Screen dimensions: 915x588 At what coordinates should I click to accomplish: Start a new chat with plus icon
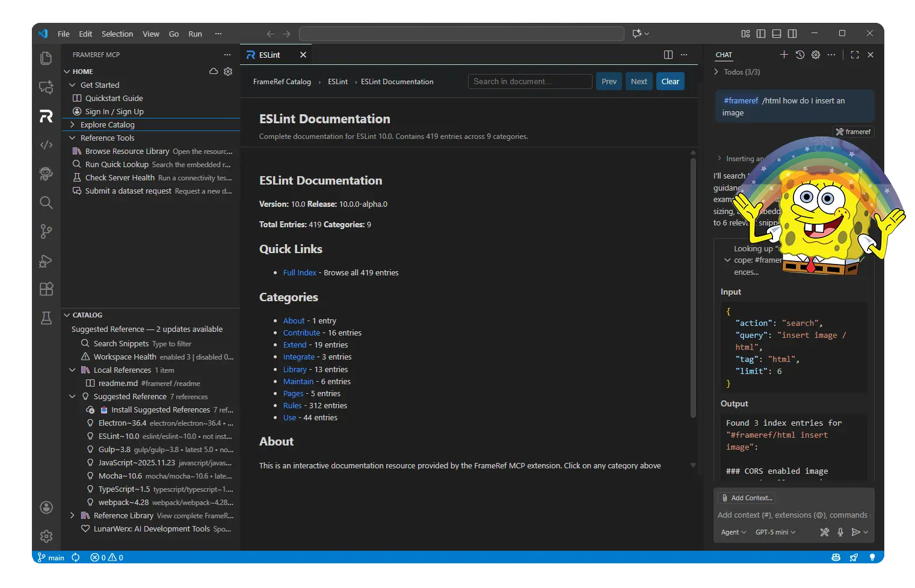point(784,55)
